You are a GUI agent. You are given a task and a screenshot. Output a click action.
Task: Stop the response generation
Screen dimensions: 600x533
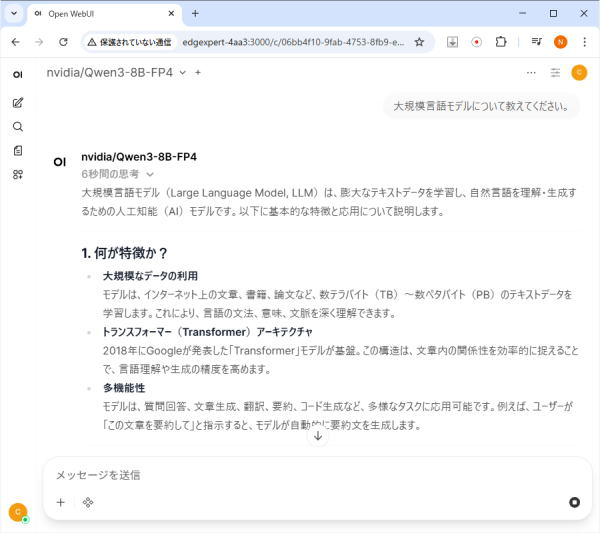point(574,502)
